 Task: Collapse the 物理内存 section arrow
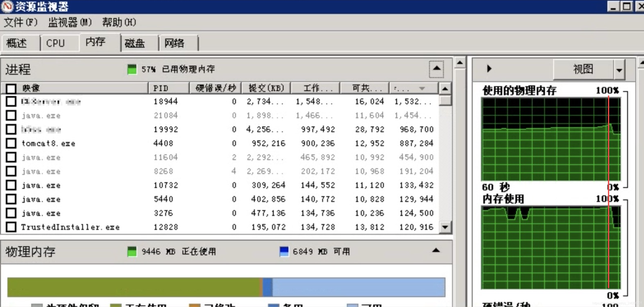point(436,251)
